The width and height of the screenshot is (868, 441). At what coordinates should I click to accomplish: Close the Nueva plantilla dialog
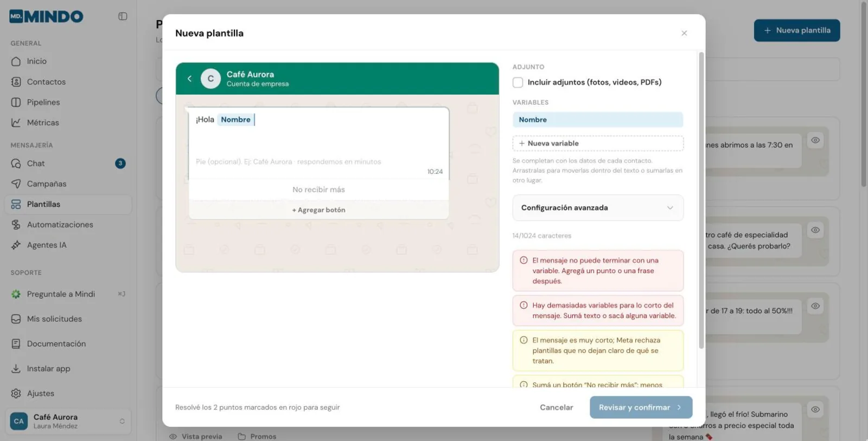point(684,33)
